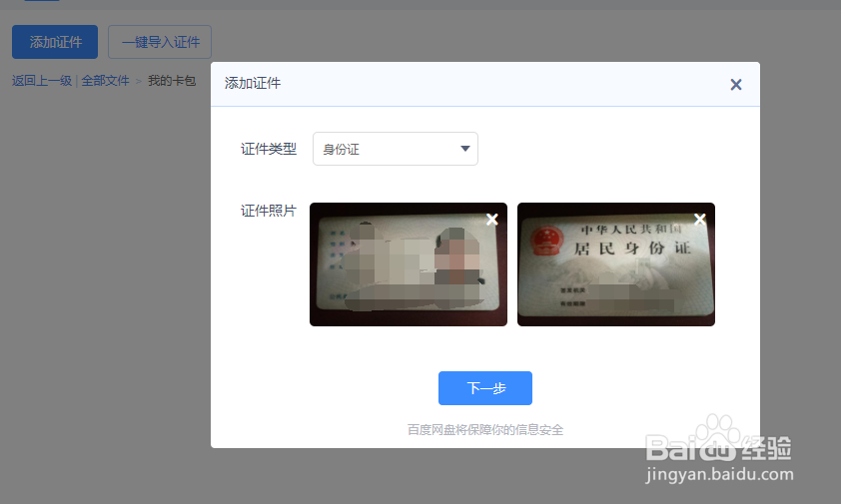Click the 证件照片 label

[268, 211]
